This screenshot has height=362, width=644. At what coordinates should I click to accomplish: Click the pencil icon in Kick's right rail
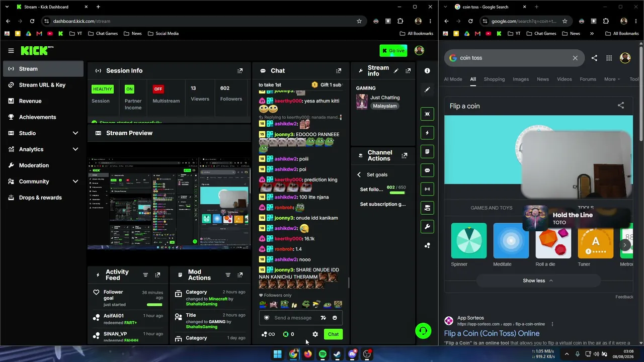click(x=427, y=89)
